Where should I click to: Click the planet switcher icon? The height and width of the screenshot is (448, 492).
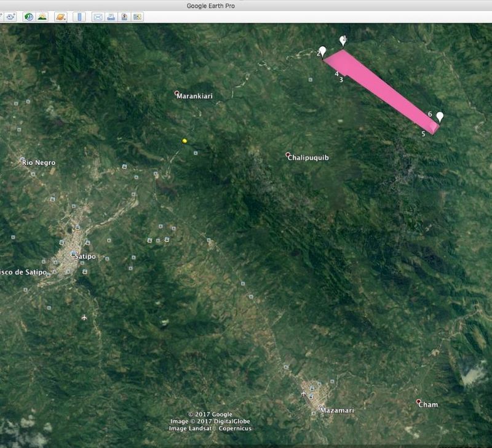pyautogui.click(x=60, y=17)
